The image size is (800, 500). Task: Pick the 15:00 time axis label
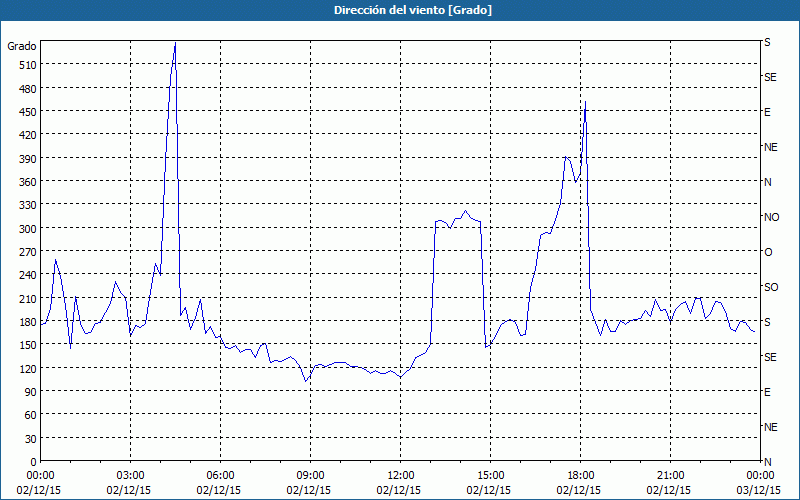point(490,476)
